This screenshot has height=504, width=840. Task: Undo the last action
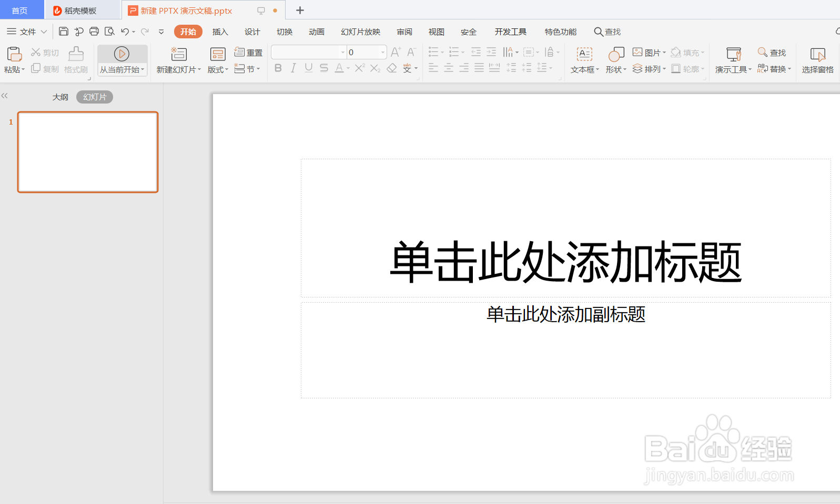point(125,32)
